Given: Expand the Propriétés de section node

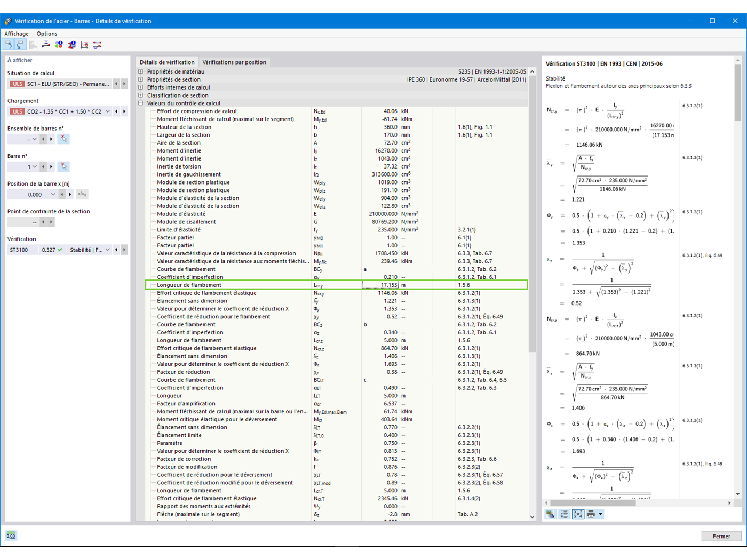Looking at the screenshot, I should [141, 79].
